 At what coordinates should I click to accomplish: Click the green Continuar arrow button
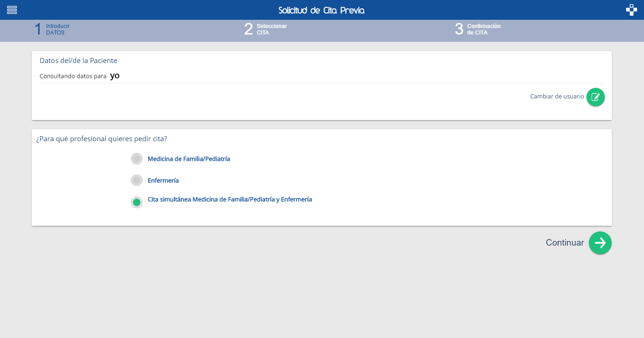tap(600, 243)
